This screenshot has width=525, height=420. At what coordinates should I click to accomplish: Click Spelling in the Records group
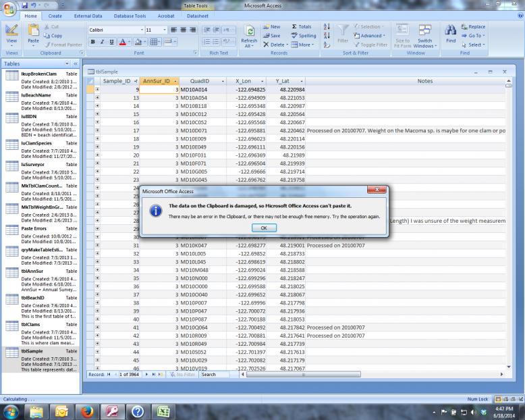(x=304, y=36)
